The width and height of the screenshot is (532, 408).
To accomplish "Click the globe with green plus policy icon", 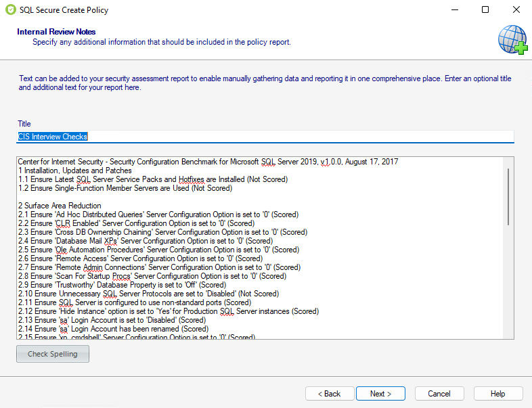I will [512, 39].
